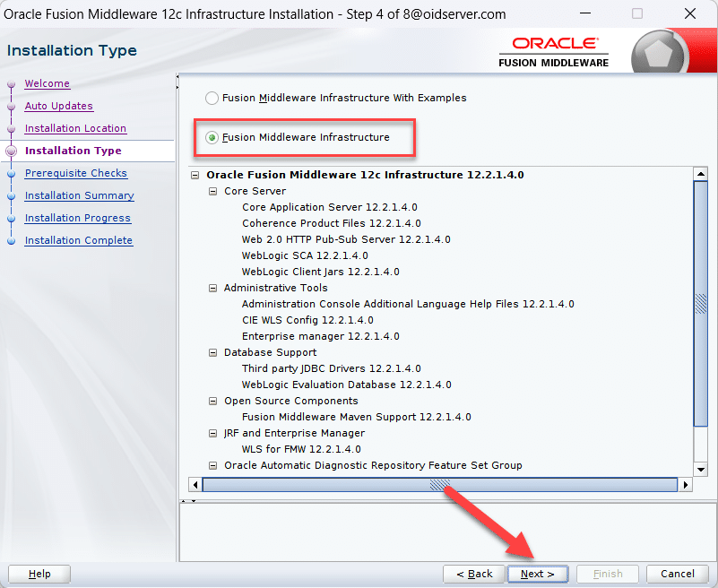Open the Welcome step link

47,83
